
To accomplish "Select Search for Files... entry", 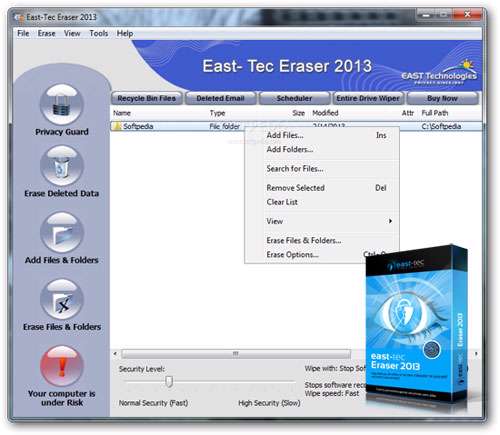I will coord(322,169).
